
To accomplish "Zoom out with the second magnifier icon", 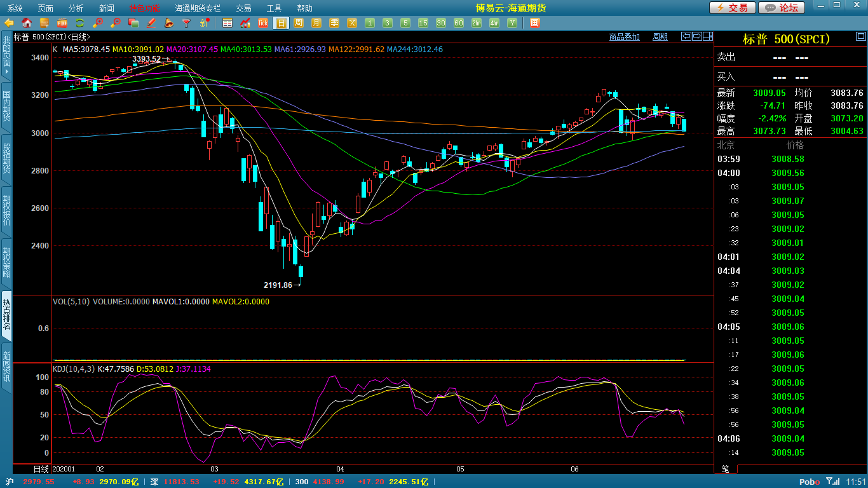I will pos(116,23).
